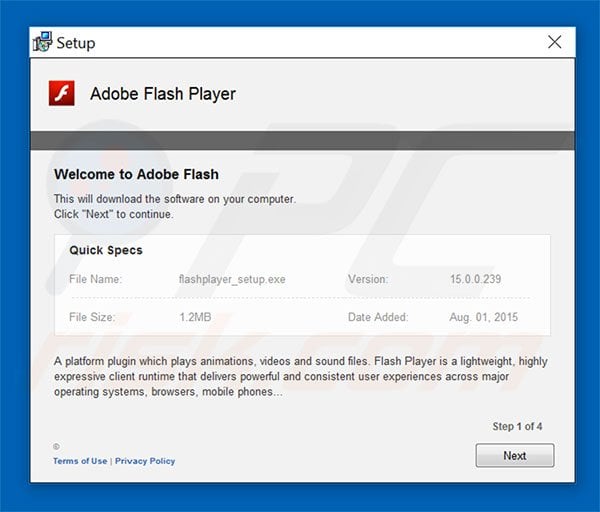The image size is (600, 512).
Task: Open the Privacy Policy link
Action: click(145, 461)
